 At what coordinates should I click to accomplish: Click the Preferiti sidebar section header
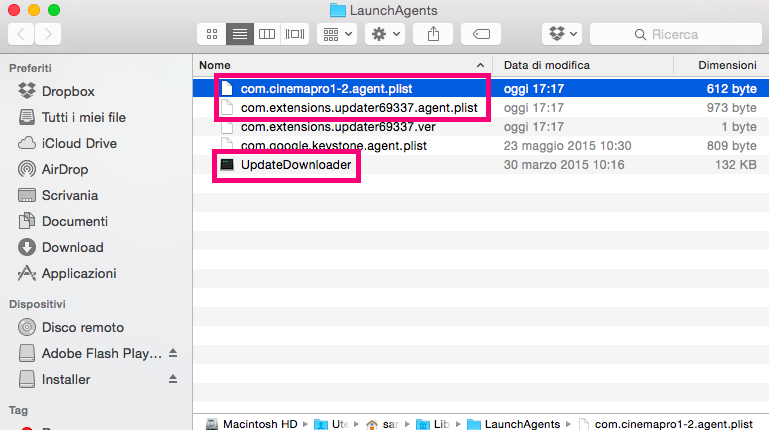tap(30, 68)
